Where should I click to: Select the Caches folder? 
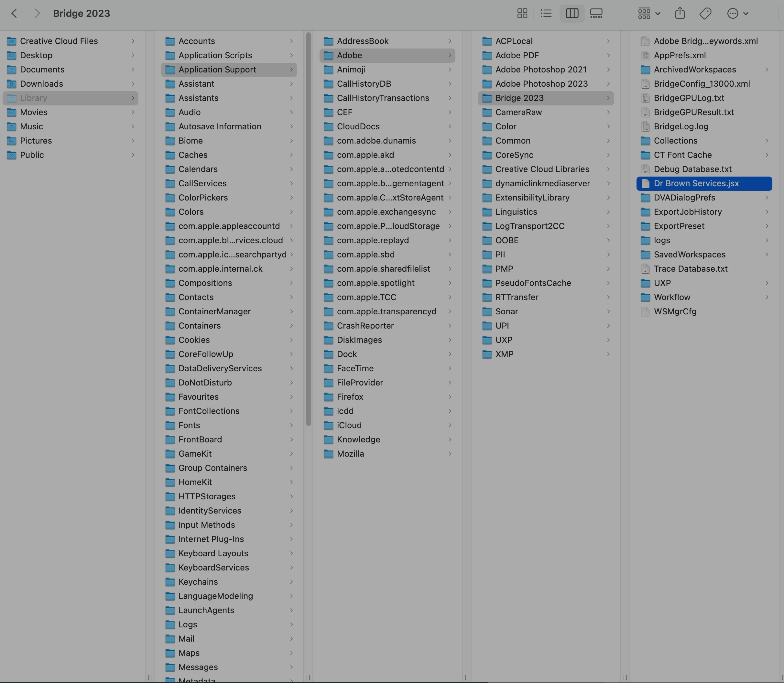[193, 155]
